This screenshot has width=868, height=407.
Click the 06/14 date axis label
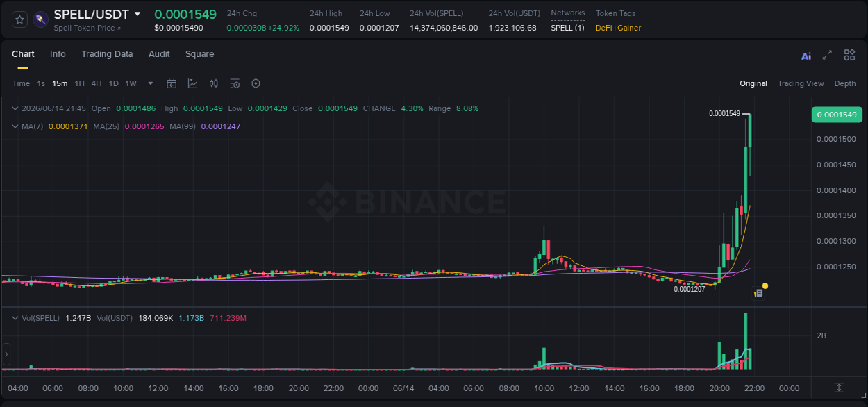pos(403,388)
